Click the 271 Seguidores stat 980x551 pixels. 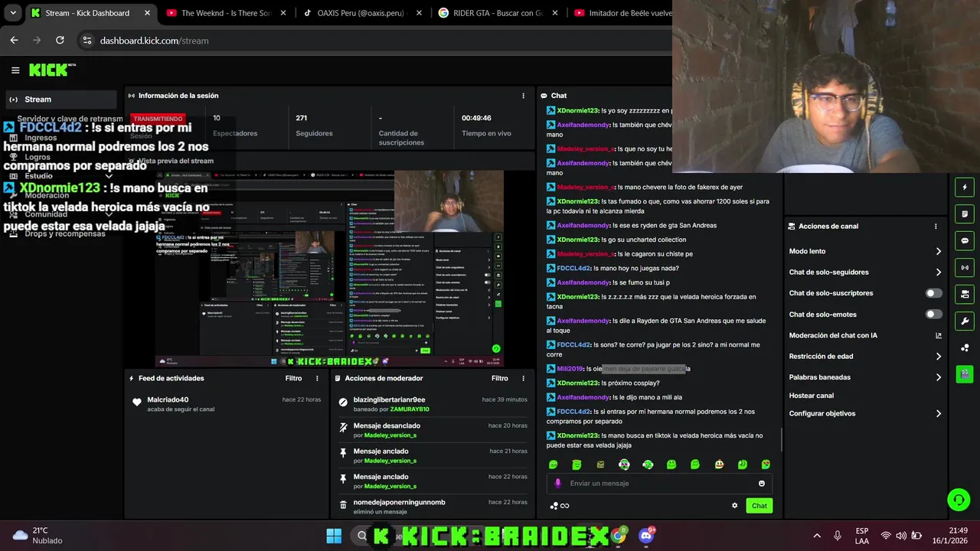[314, 126]
